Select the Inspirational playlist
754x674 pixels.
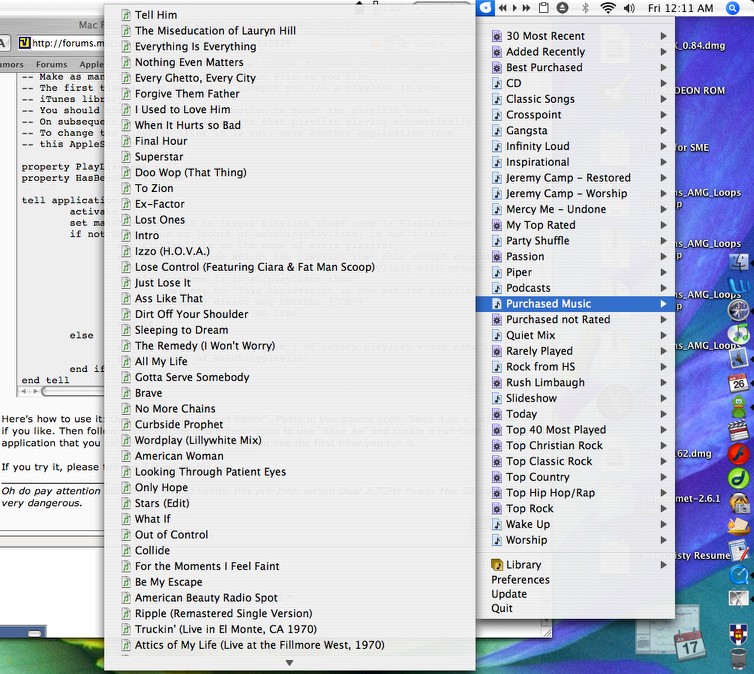pos(576,162)
